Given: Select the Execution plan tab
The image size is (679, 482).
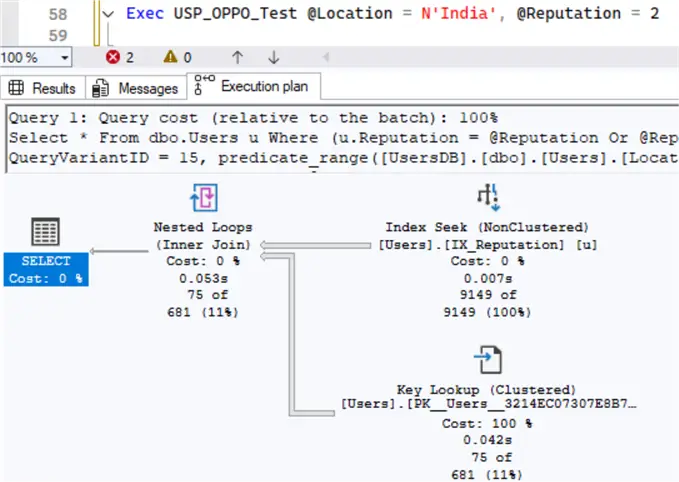Looking at the screenshot, I should (x=254, y=87).
